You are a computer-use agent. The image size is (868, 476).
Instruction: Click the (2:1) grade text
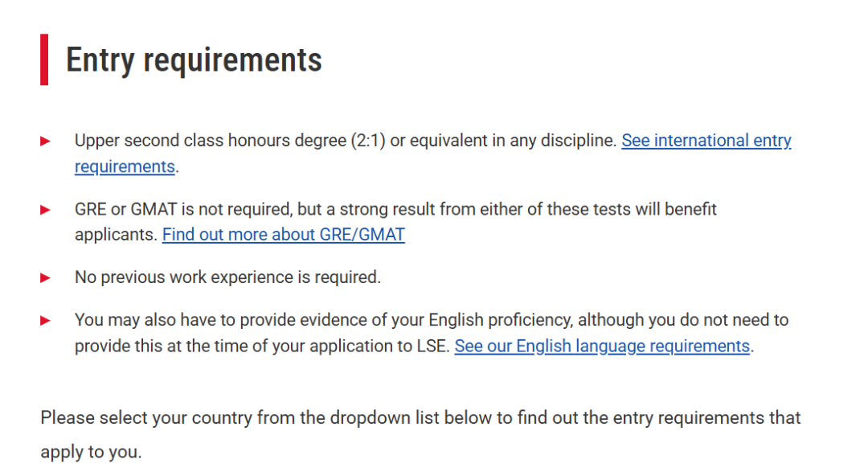(367, 141)
